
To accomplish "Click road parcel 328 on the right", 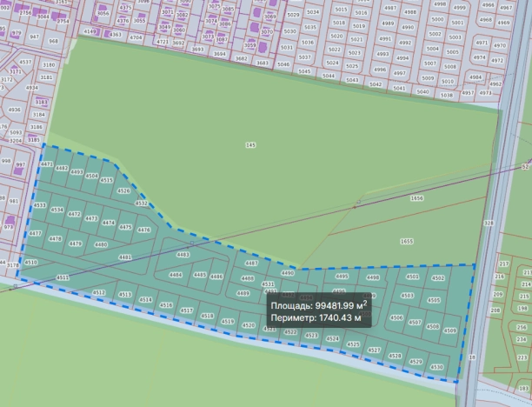I will [x=488, y=224].
